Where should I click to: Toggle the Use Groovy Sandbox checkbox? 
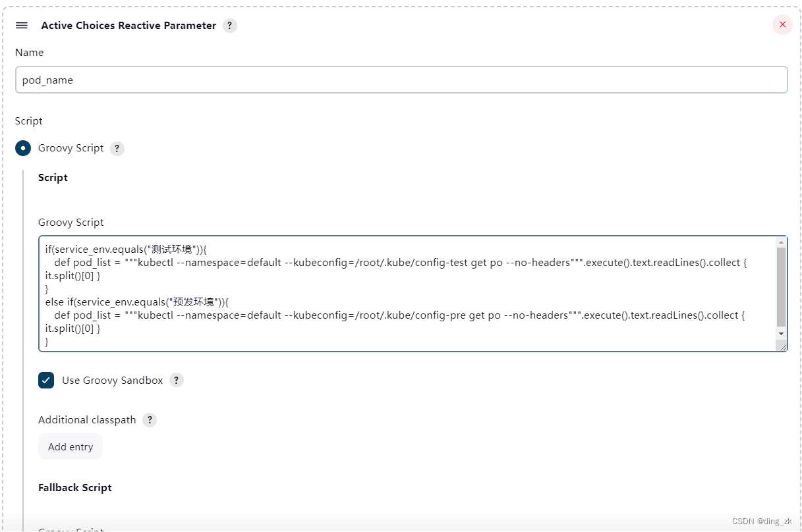pos(46,380)
